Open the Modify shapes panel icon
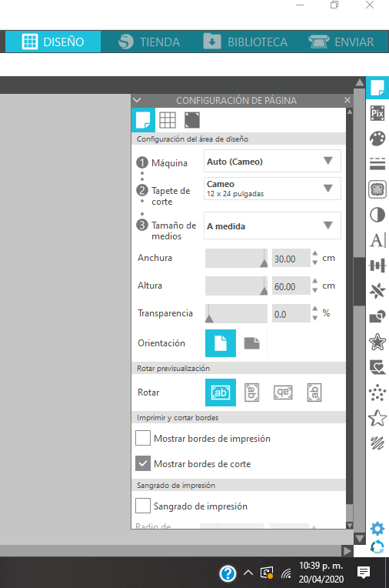 [x=377, y=316]
